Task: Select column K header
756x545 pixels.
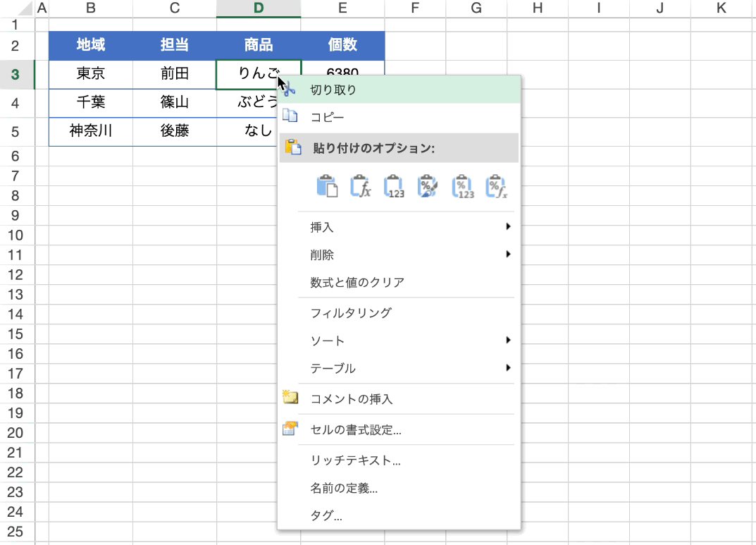Action: 721,8
